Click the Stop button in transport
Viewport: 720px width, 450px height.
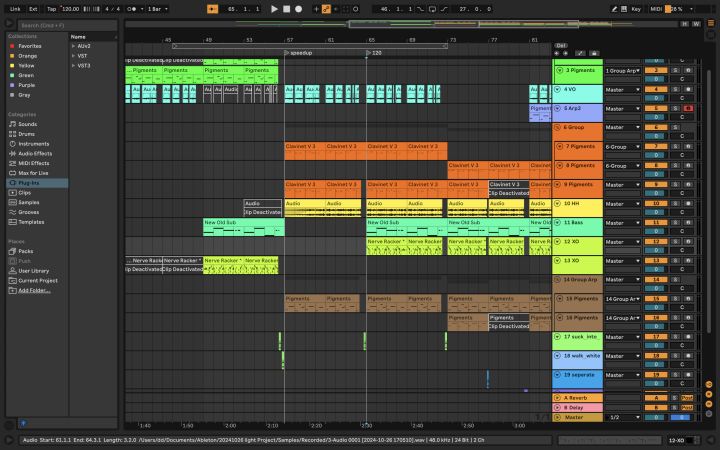click(286, 8)
